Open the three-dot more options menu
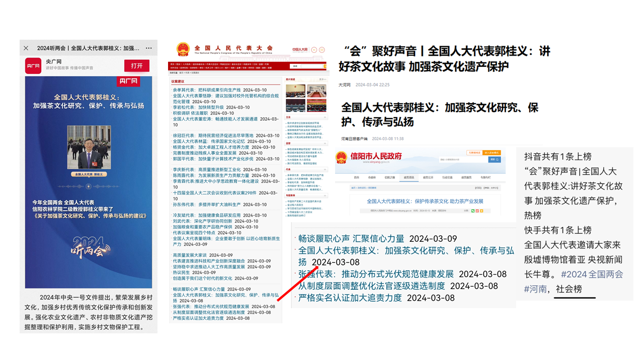The width and height of the screenshot is (644, 362). tap(148, 48)
